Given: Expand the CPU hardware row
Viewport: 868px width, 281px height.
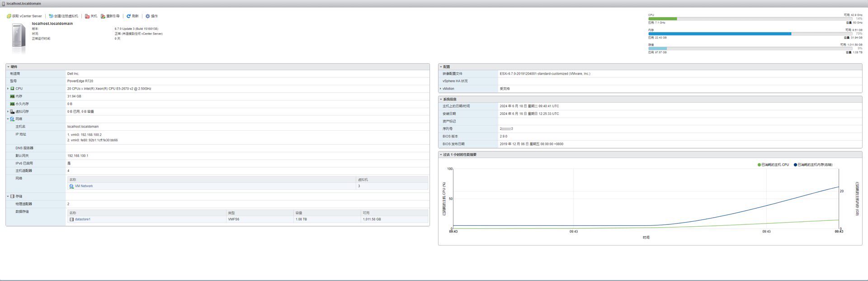Looking at the screenshot, I should coord(8,89).
